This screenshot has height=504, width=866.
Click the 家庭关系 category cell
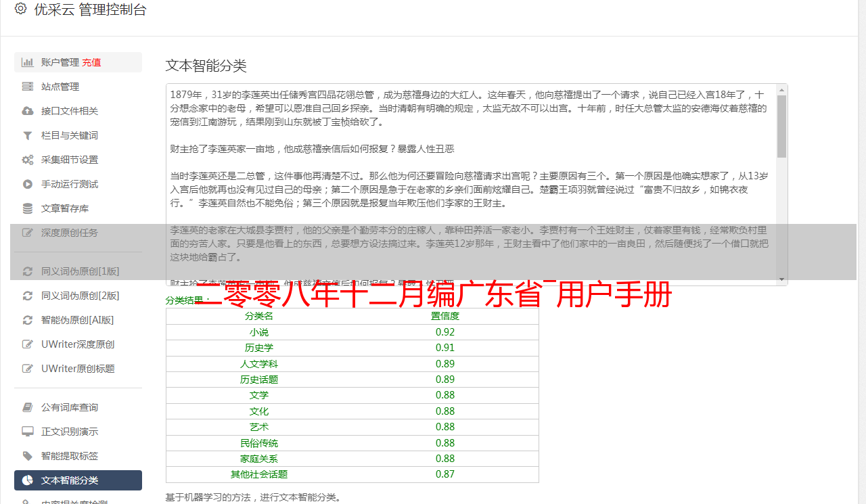(259, 459)
